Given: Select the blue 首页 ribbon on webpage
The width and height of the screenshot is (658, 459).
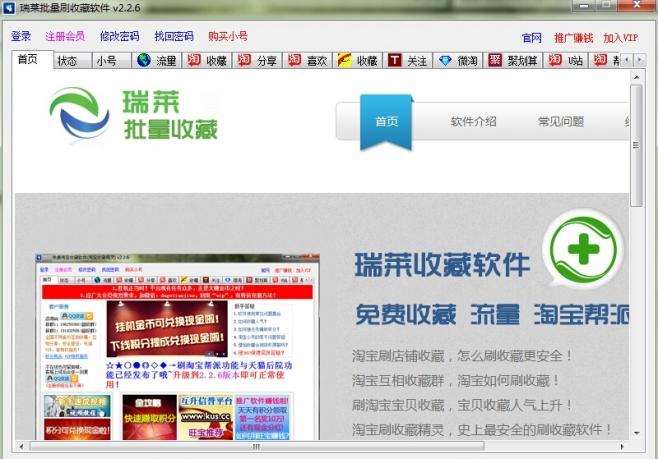Looking at the screenshot, I should (386, 122).
